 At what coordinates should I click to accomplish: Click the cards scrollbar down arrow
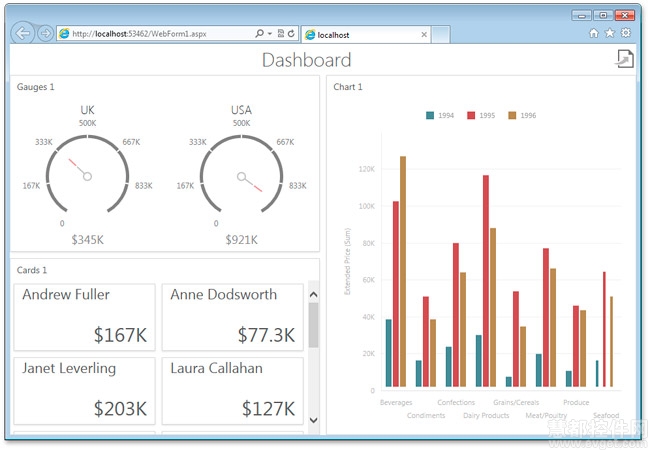[314, 420]
